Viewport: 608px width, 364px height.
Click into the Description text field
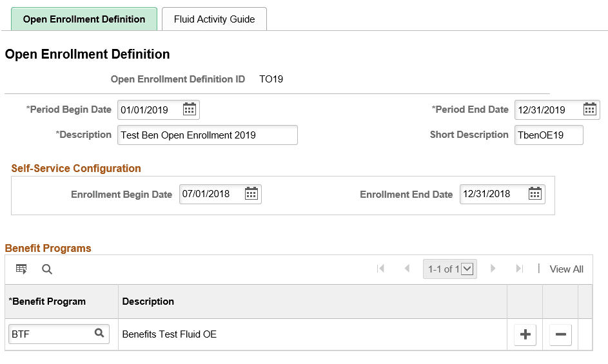[x=207, y=135]
